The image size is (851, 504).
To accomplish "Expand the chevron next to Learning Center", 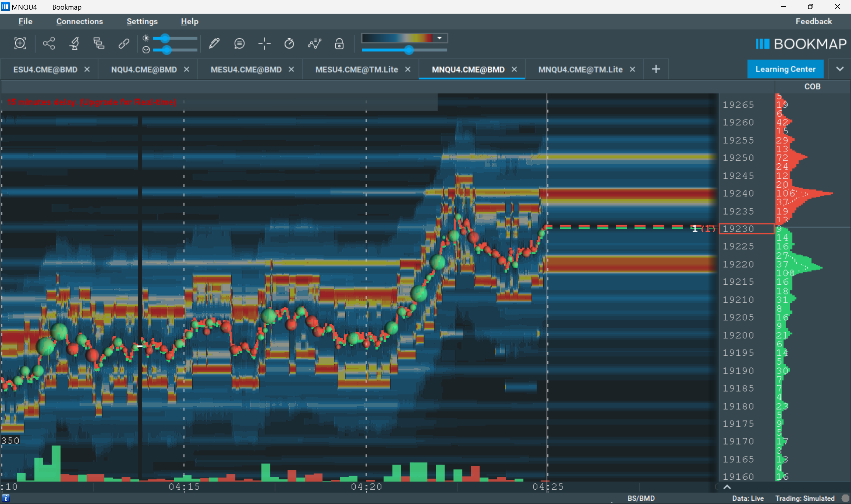I will 840,69.
